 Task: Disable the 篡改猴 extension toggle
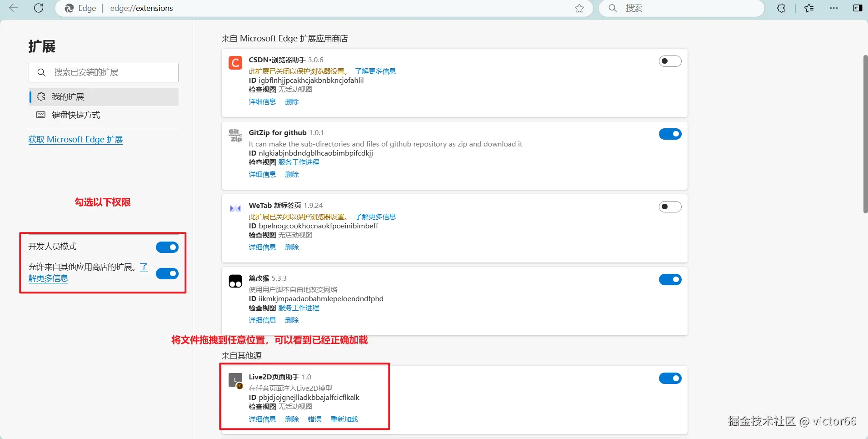coord(670,279)
